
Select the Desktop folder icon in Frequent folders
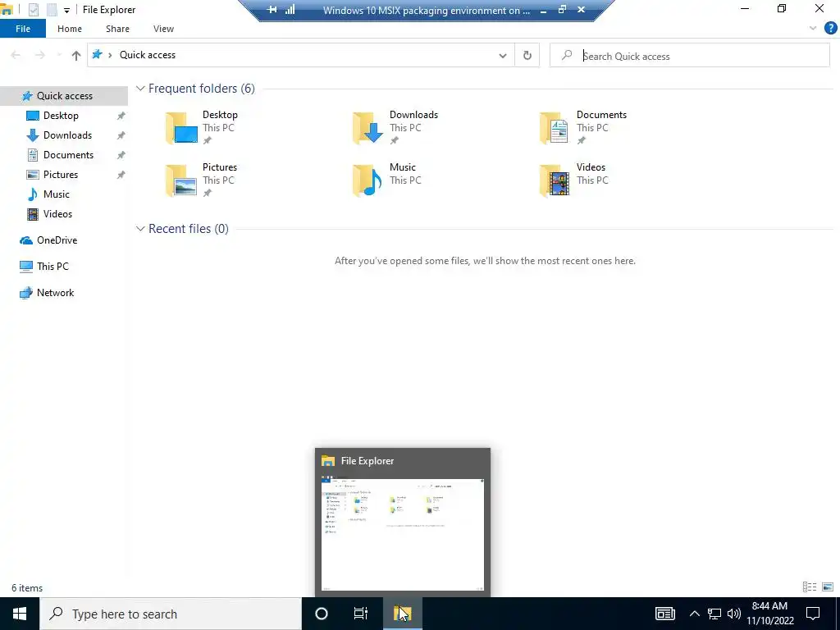pyautogui.click(x=182, y=127)
